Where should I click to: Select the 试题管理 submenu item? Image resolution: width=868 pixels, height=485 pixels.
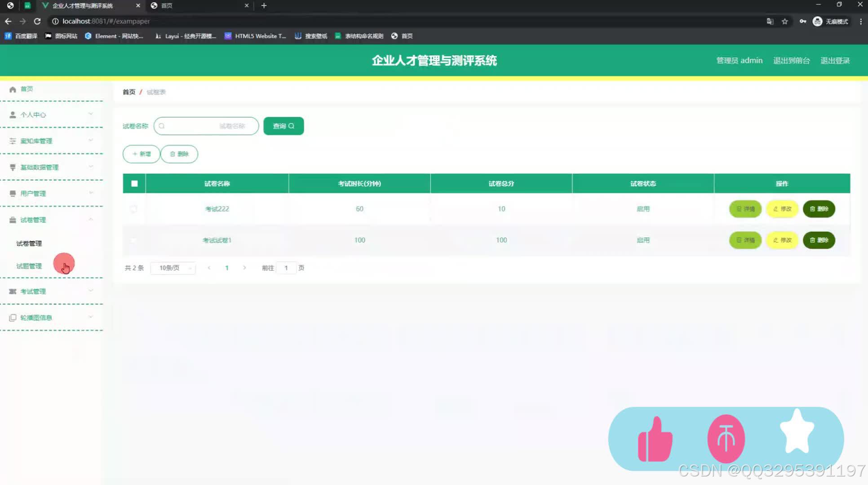tap(29, 266)
